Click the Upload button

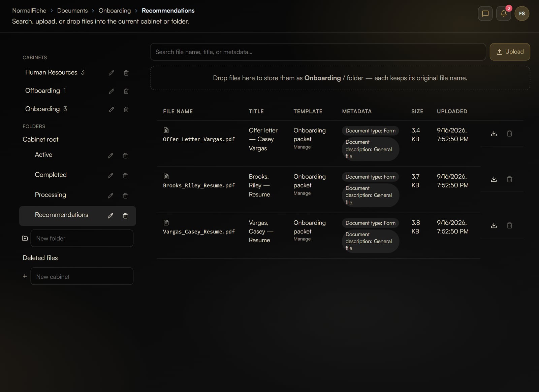[510, 52]
